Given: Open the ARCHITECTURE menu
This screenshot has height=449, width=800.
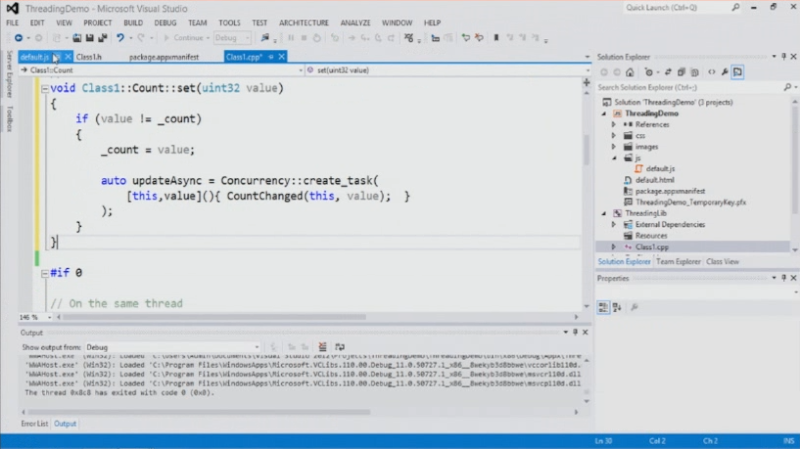Looking at the screenshot, I should (304, 23).
